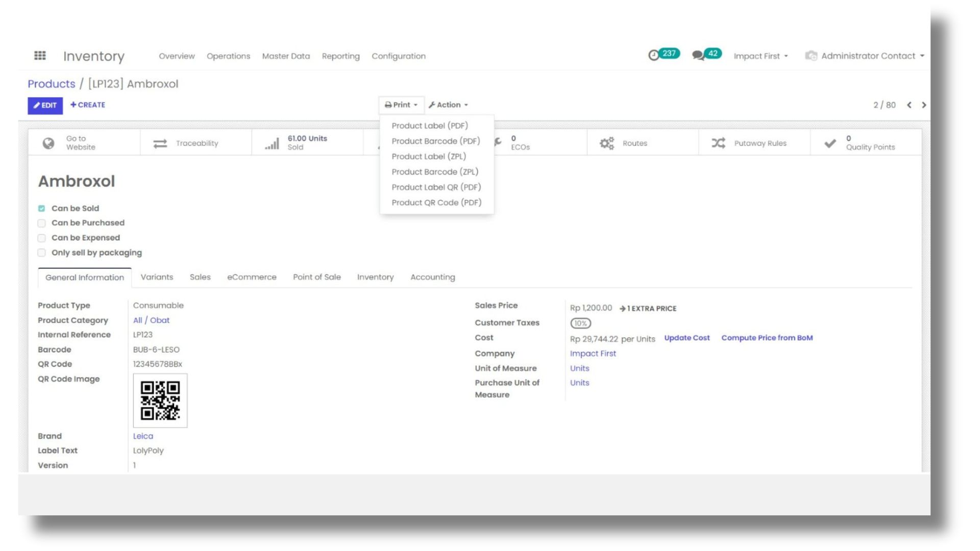Open the Action dropdown
This screenshot has width=980, height=551.
tap(448, 105)
